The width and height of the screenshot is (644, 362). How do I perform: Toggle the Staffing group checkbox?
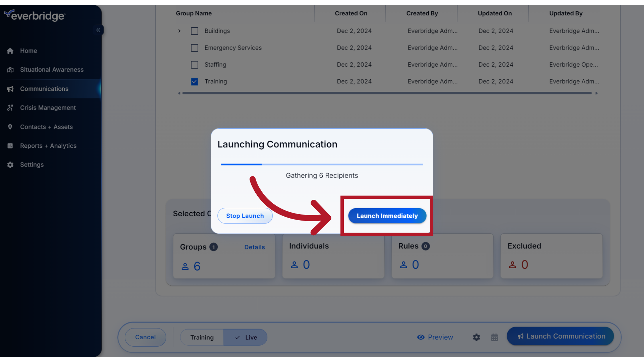pyautogui.click(x=195, y=65)
